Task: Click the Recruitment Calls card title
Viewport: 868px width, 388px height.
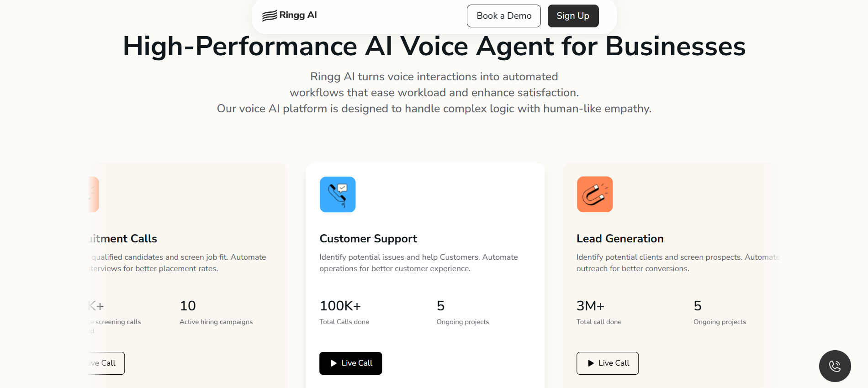Action: pos(123,239)
